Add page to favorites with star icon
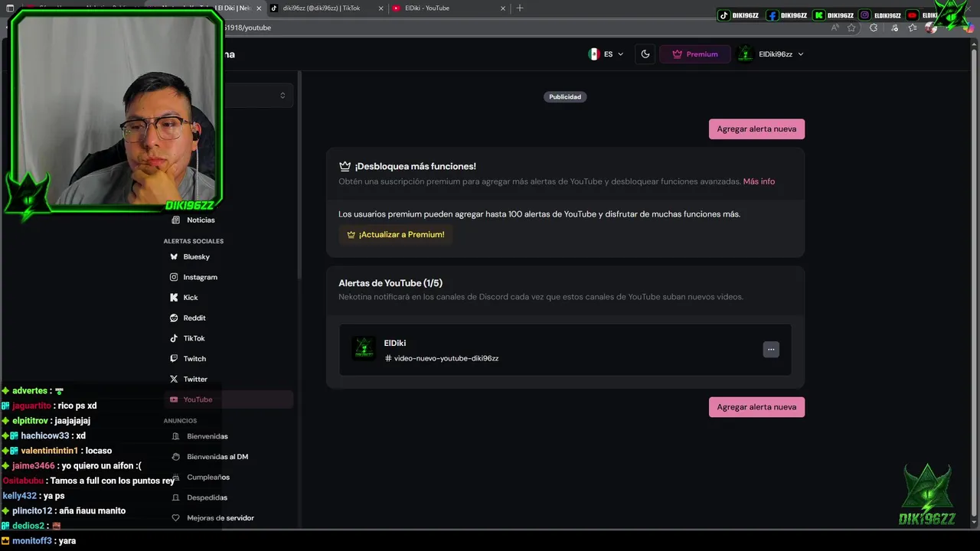The height and width of the screenshot is (551, 980). coord(851,28)
